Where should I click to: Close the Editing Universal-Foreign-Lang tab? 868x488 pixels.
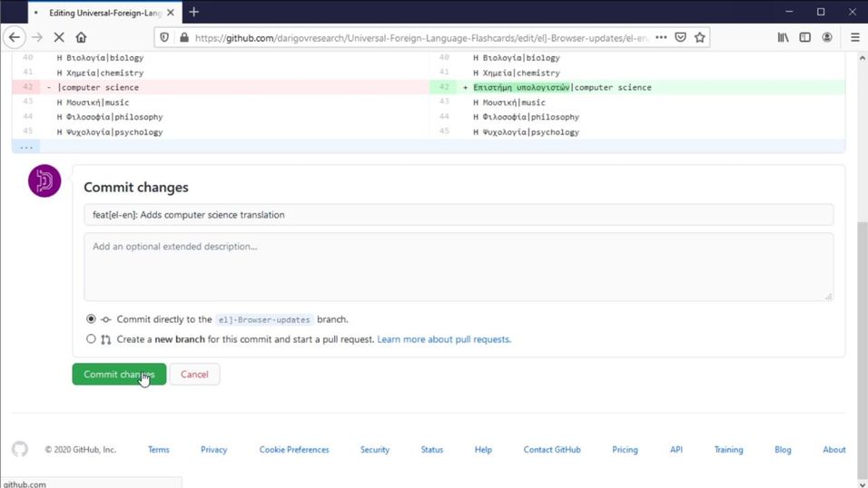pos(171,12)
